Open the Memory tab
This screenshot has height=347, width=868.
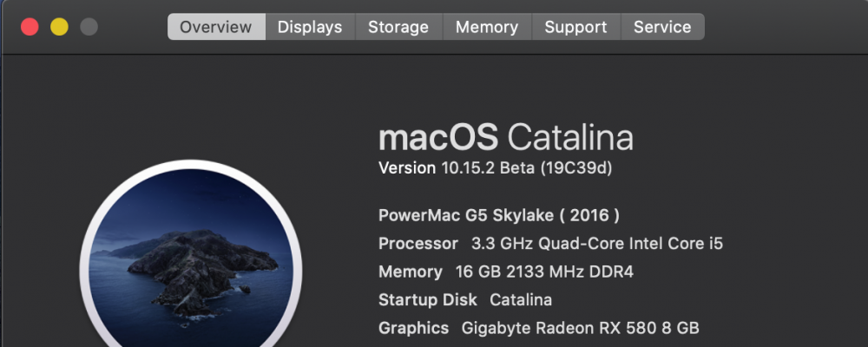[x=487, y=27]
